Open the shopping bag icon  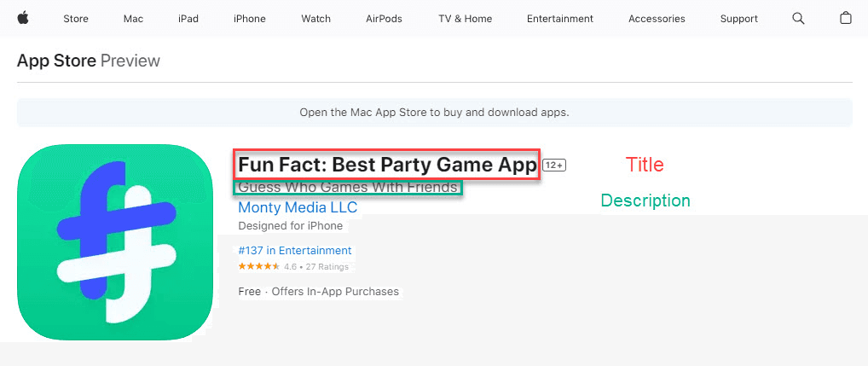pyautogui.click(x=845, y=18)
